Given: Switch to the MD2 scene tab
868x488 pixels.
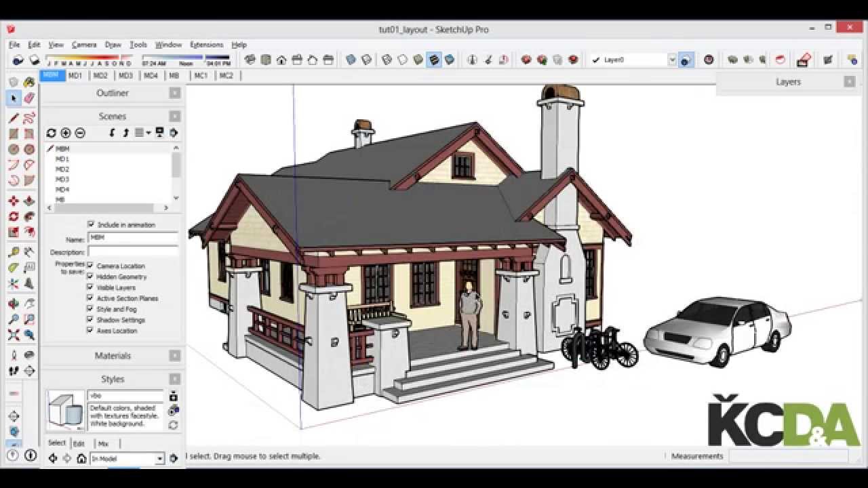Looking at the screenshot, I should click(x=100, y=76).
